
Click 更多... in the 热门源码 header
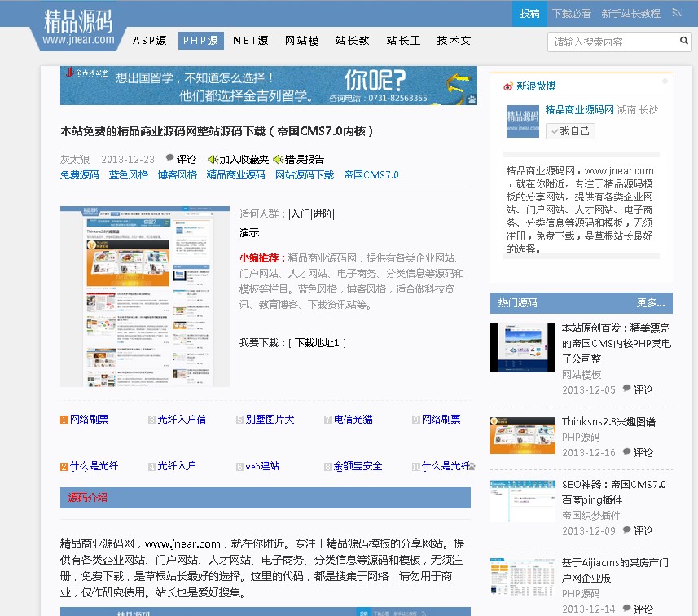coord(651,303)
